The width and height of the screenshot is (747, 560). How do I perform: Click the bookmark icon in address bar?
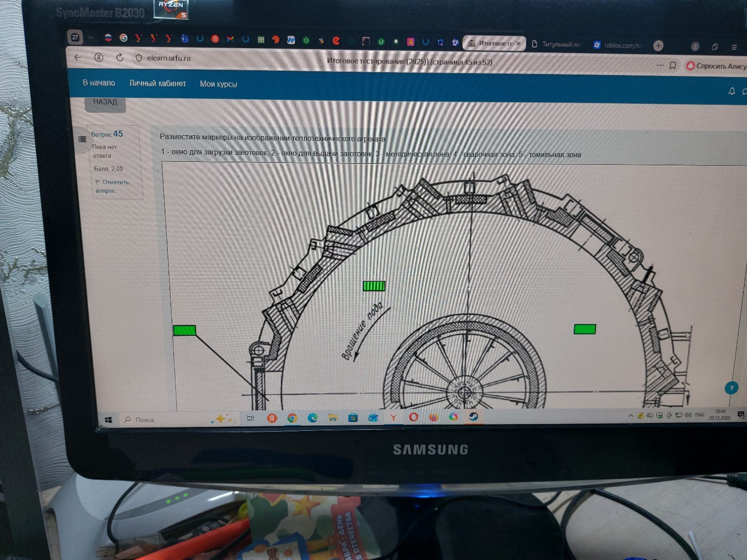point(673,65)
